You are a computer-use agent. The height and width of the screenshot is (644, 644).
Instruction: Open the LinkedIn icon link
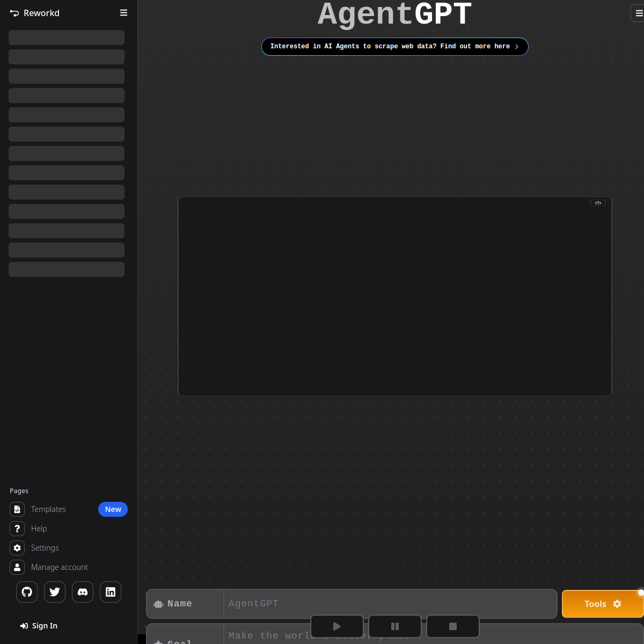[111, 592]
